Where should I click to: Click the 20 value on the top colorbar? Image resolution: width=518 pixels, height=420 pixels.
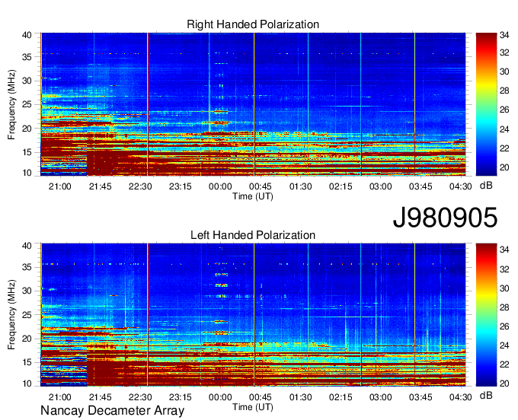pos(504,167)
